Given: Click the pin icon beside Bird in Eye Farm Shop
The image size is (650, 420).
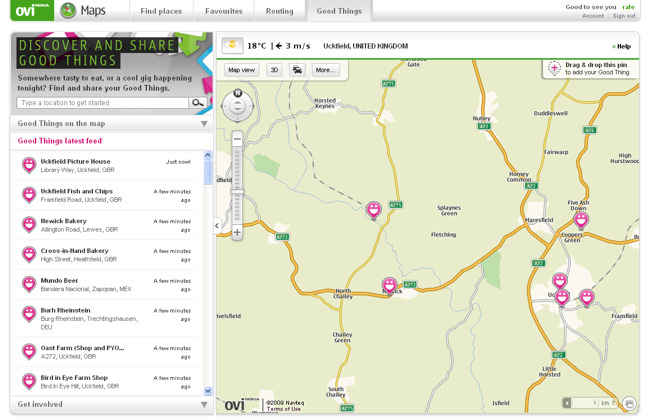Looking at the screenshot, I should pos(29,381).
